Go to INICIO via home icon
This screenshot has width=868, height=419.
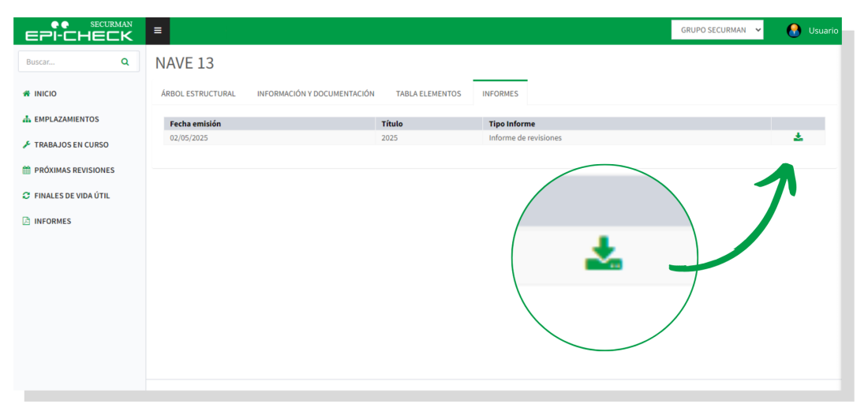[x=27, y=94]
